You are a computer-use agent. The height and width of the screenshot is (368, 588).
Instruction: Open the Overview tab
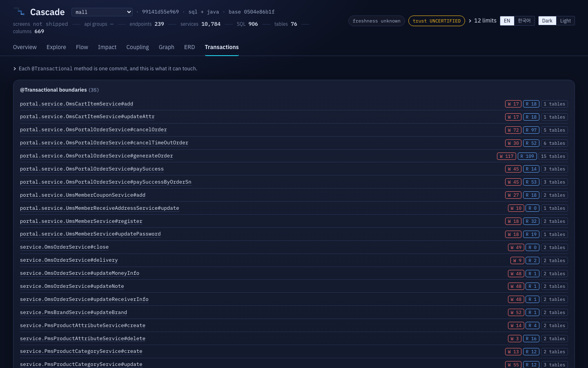tap(25, 47)
